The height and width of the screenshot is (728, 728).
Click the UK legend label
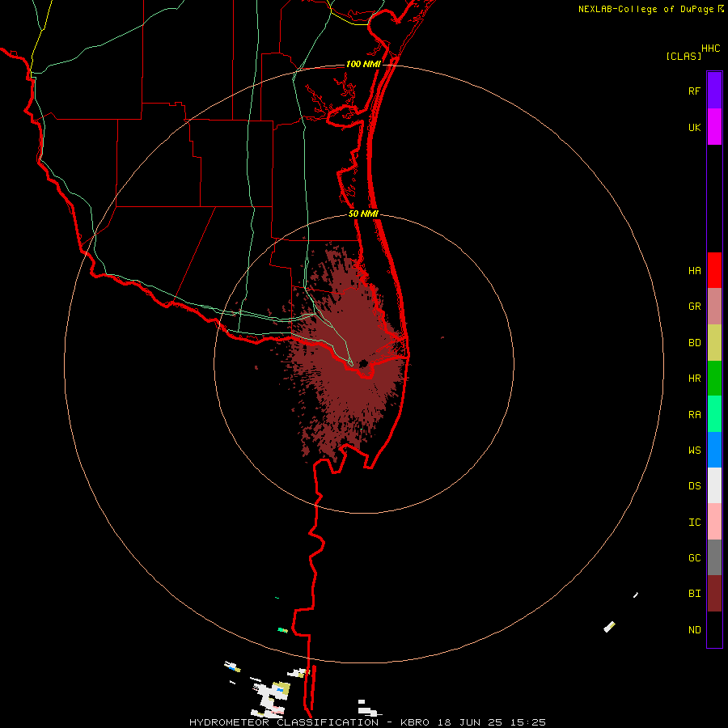click(x=694, y=127)
